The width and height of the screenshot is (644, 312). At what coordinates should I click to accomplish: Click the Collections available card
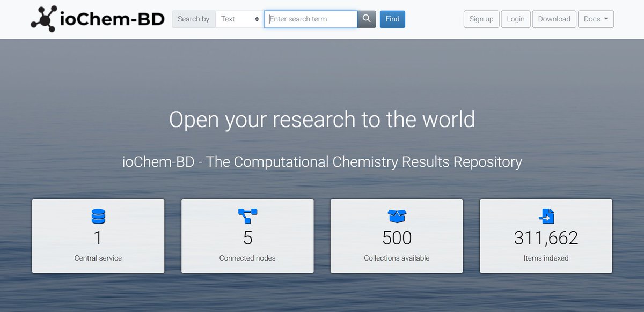coord(396,236)
